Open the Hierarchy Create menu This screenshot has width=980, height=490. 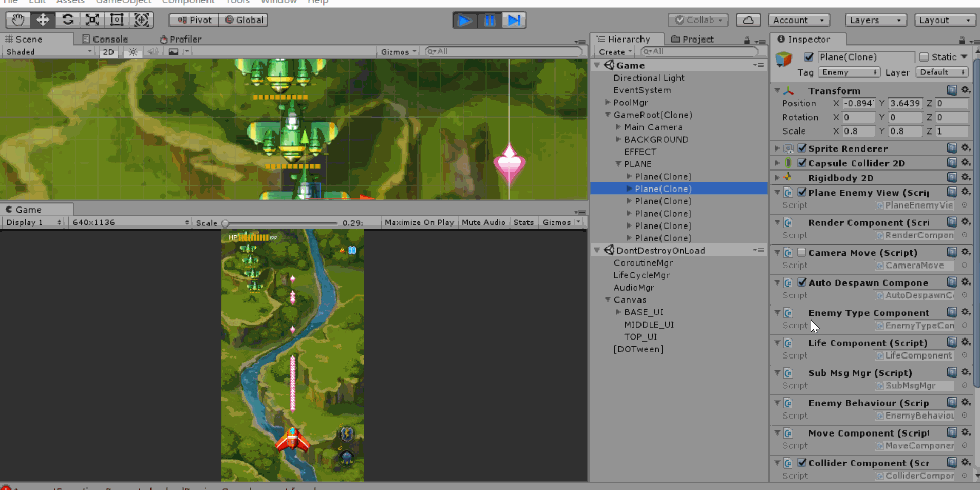(615, 52)
